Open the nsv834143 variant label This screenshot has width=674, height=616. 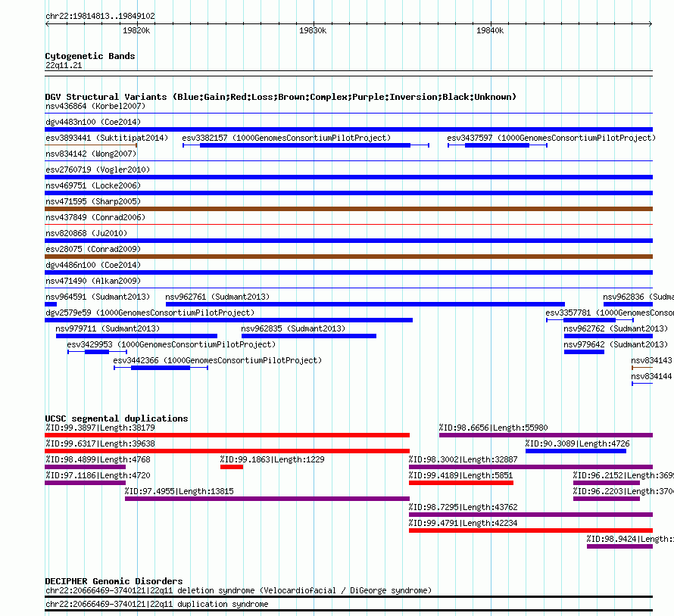[651, 360]
